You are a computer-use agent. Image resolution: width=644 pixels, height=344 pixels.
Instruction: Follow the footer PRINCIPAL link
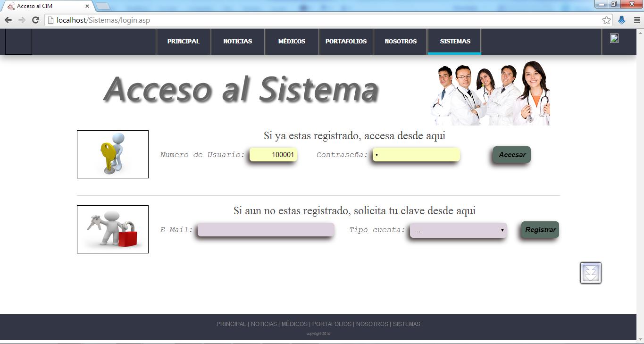point(231,324)
